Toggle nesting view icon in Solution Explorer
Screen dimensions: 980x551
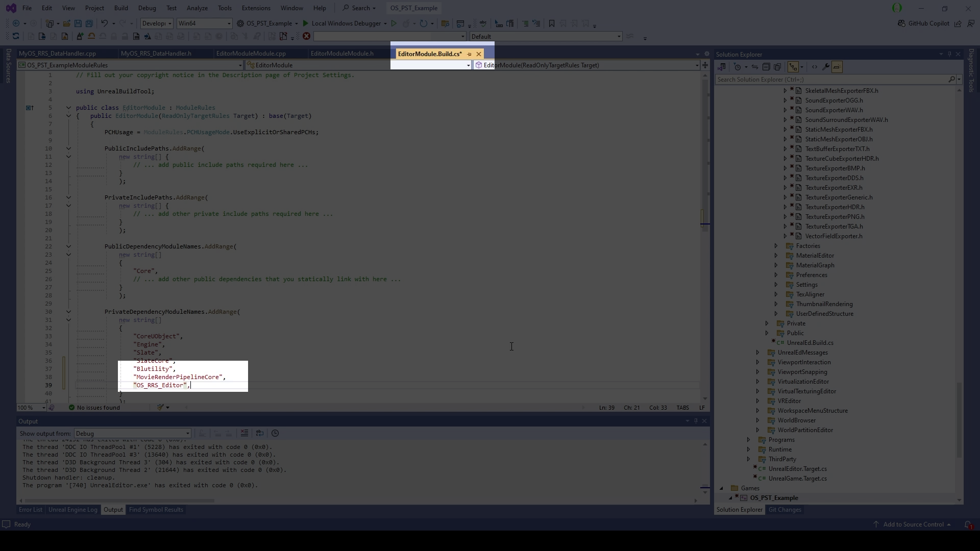click(x=793, y=67)
